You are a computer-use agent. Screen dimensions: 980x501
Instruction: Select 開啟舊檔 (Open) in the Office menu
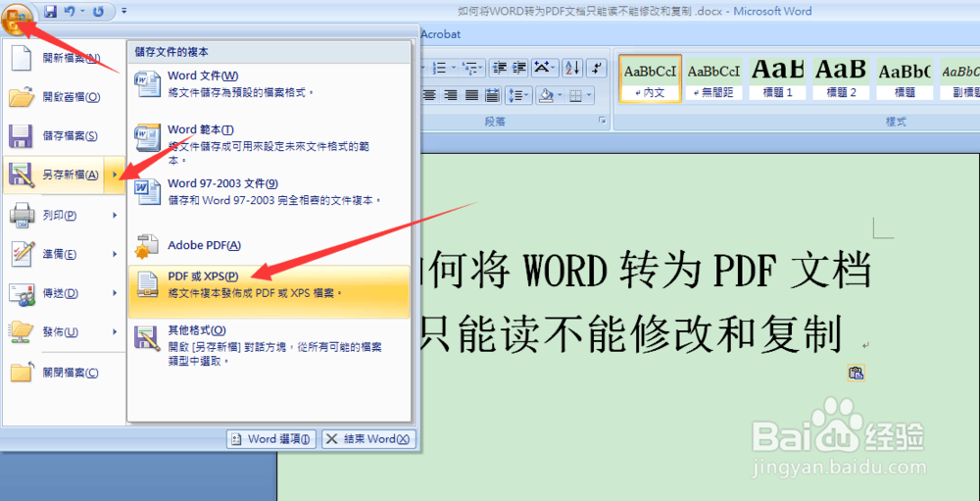[x=64, y=97]
